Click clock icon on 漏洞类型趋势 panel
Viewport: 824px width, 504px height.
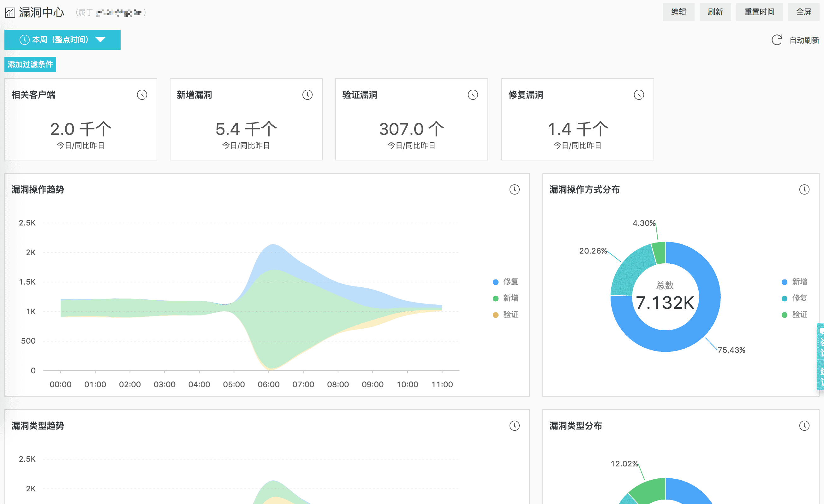pyautogui.click(x=514, y=425)
